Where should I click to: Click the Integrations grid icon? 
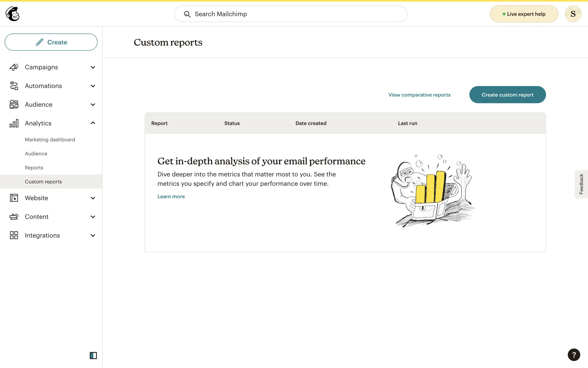14,236
